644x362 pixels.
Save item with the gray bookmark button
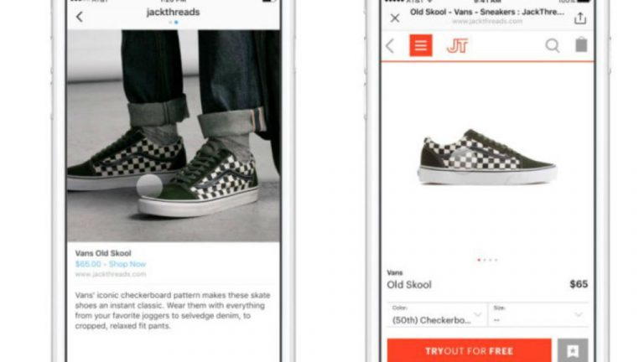573,351
